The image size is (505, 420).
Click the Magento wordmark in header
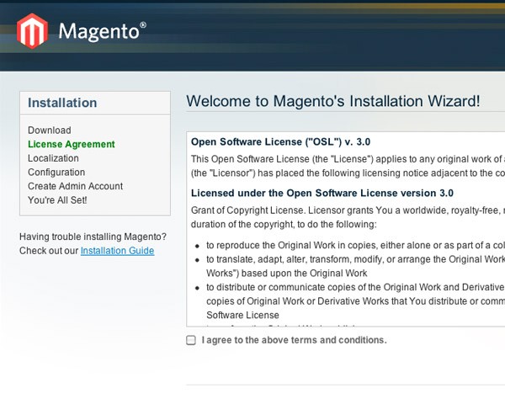pyautogui.click(x=102, y=32)
